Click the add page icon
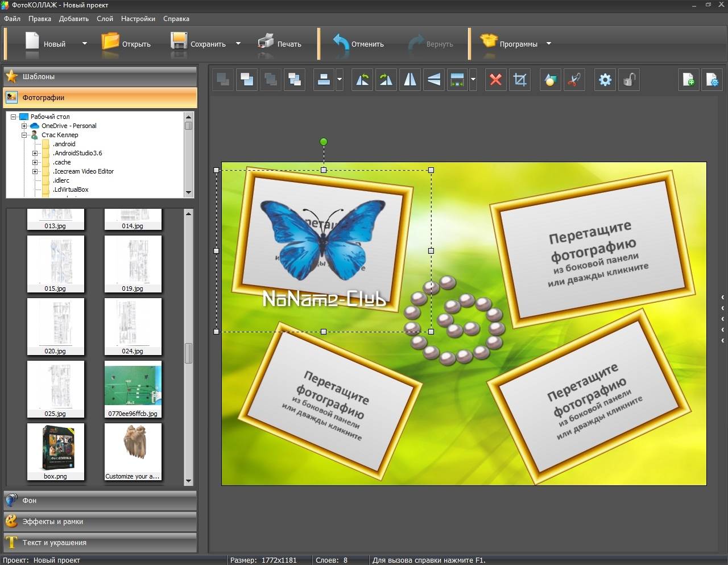 (x=689, y=80)
